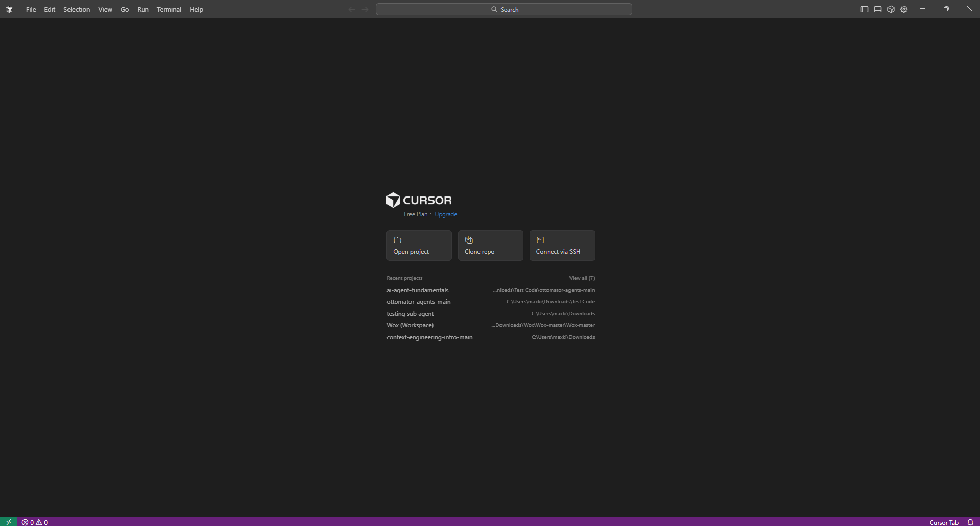Click Cursor Tab in the status bar
The height and width of the screenshot is (526, 980).
944,522
